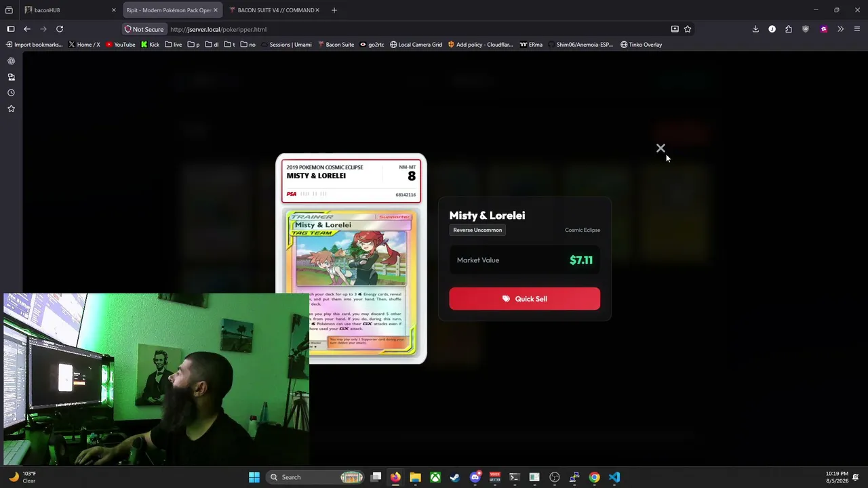Viewport: 868px width, 488px height.
Task: Focus the address bar with jserver.local URL
Action: click(407, 29)
